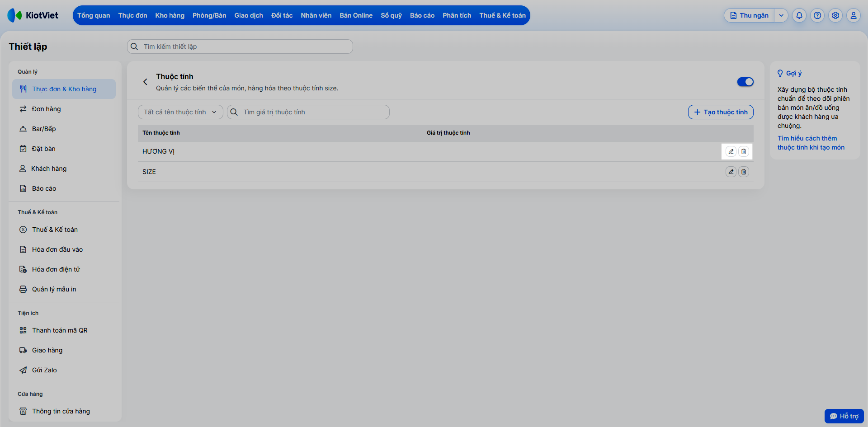Open the Phân tích menu
The width and height of the screenshot is (868, 427).
(x=457, y=15)
